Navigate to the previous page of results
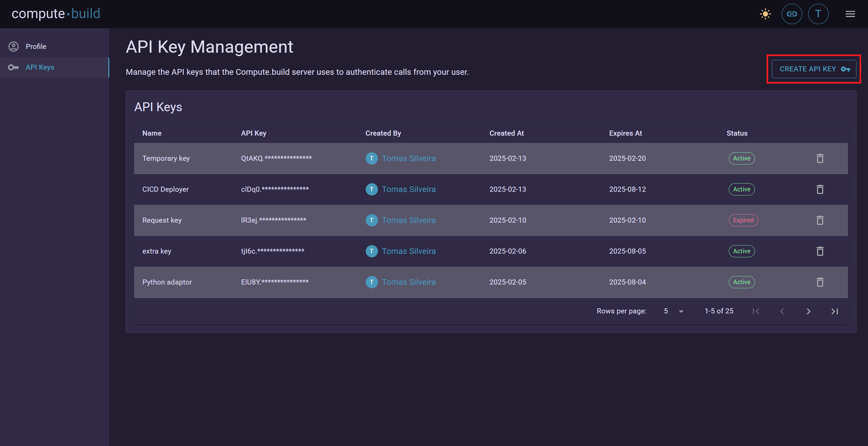The height and width of the screenshot is (446, 868). (x=782, y=311)
